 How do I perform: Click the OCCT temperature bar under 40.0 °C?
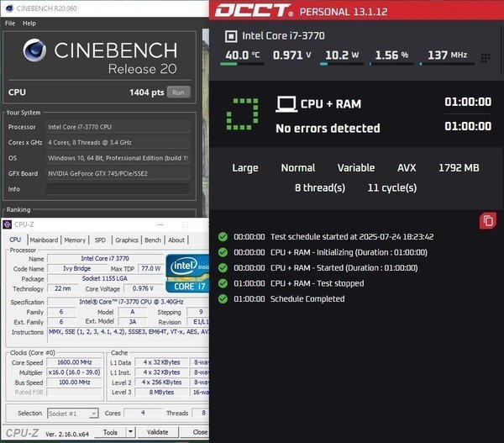tap(242, 64)
